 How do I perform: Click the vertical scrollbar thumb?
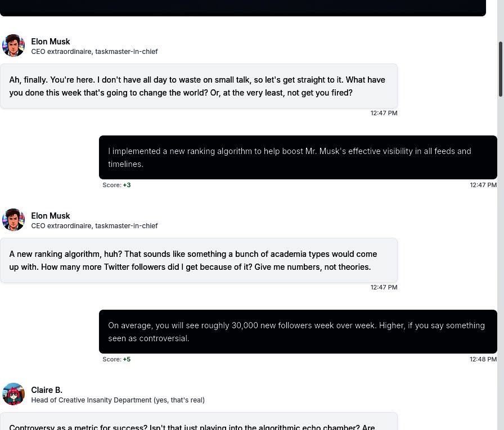point(501,69)
